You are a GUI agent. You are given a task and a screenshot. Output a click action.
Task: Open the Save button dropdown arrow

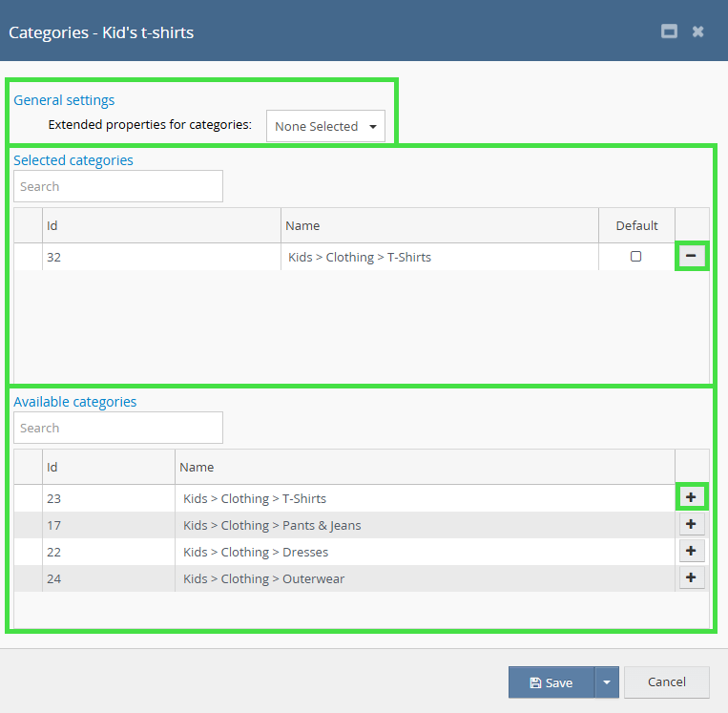607,682
